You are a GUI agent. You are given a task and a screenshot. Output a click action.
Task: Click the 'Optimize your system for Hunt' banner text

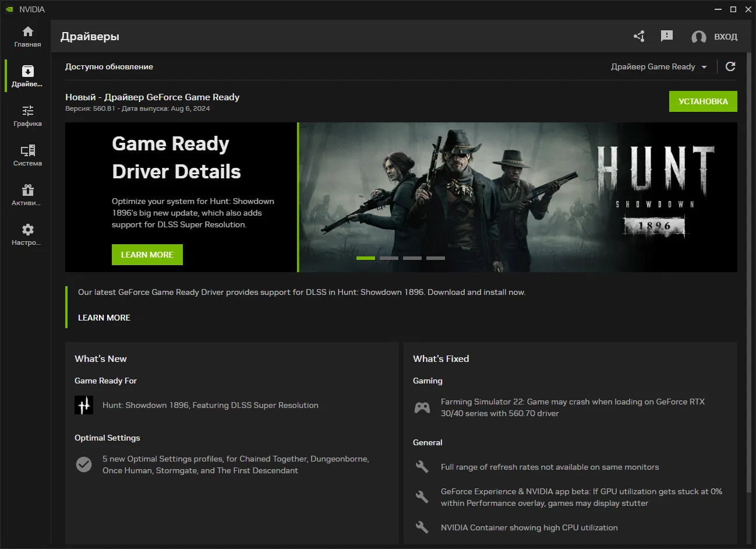193,213
